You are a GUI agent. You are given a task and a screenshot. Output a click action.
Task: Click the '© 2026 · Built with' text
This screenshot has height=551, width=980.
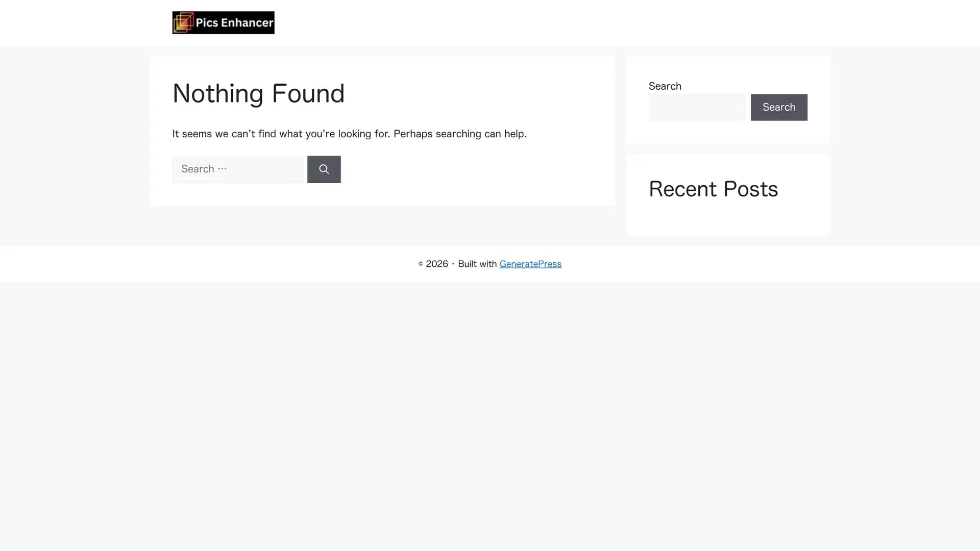tap(457, 264)
